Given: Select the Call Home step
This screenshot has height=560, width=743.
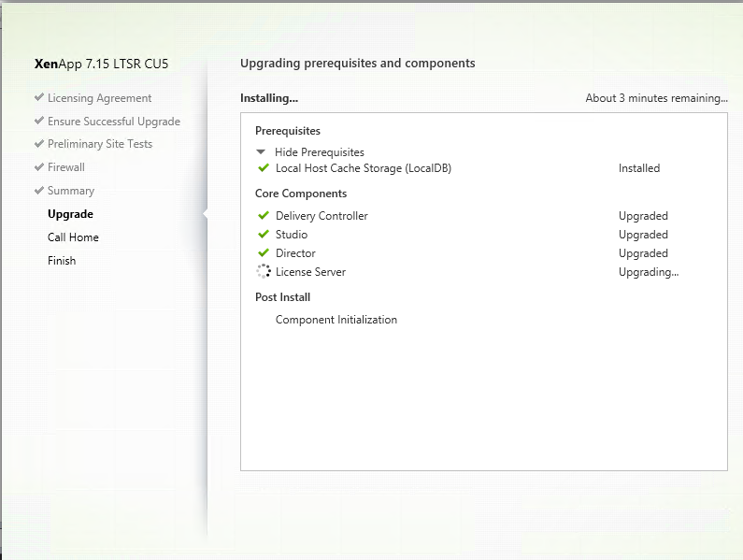Looking at the screenshot, I should [73, 237].
